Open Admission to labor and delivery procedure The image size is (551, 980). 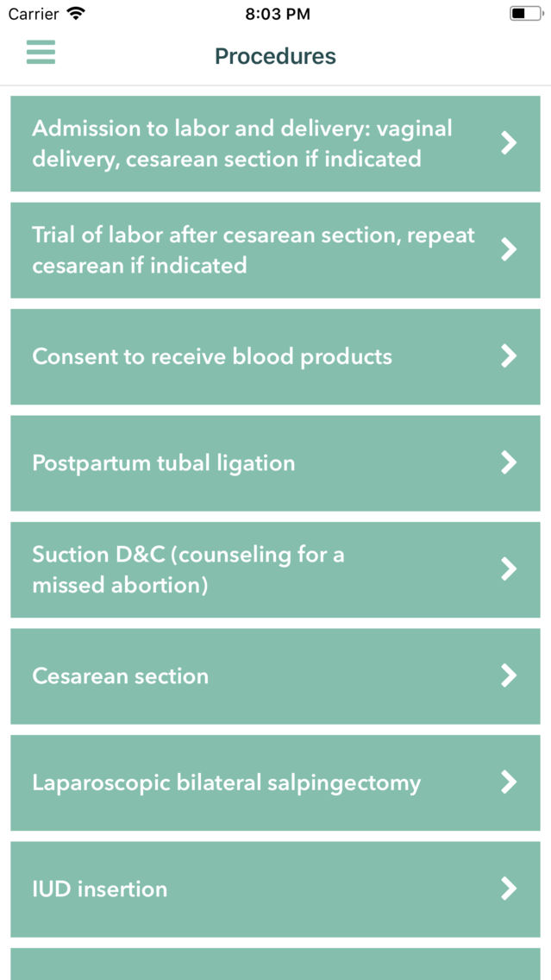[241, 143]
